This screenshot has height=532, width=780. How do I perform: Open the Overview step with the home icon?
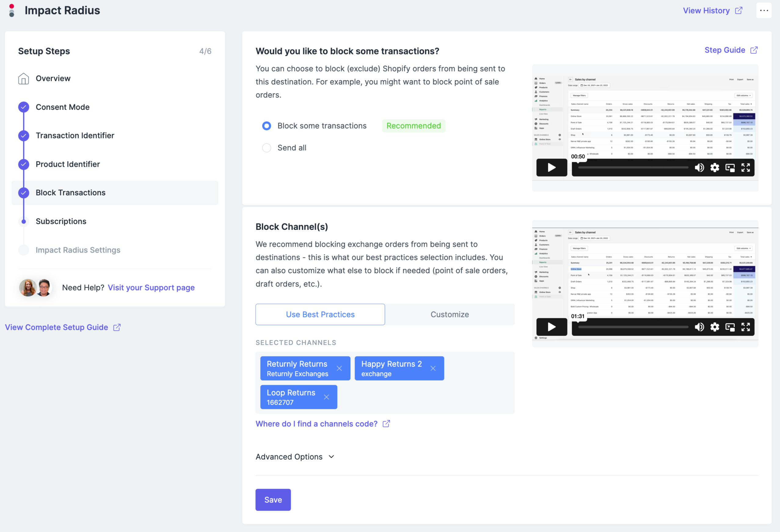53,78
